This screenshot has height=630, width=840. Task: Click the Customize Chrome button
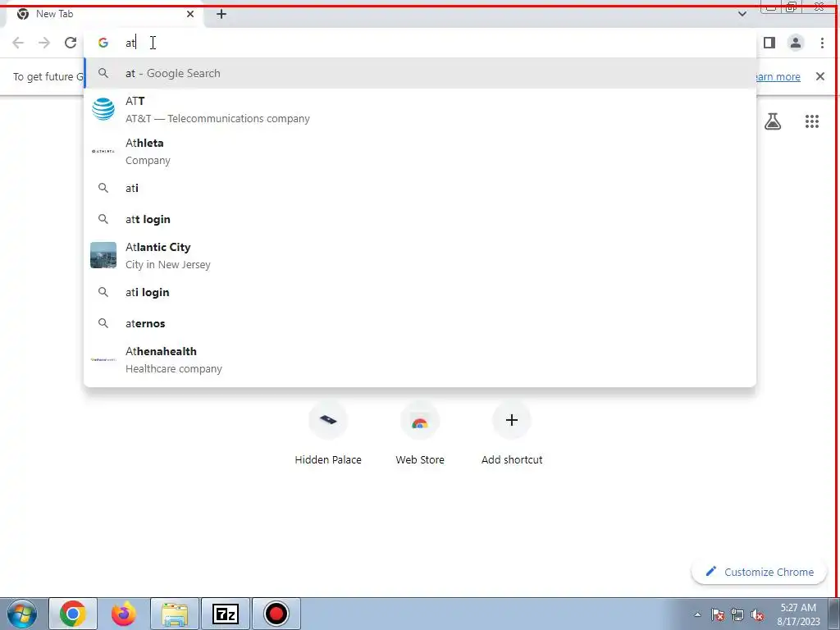760,572
